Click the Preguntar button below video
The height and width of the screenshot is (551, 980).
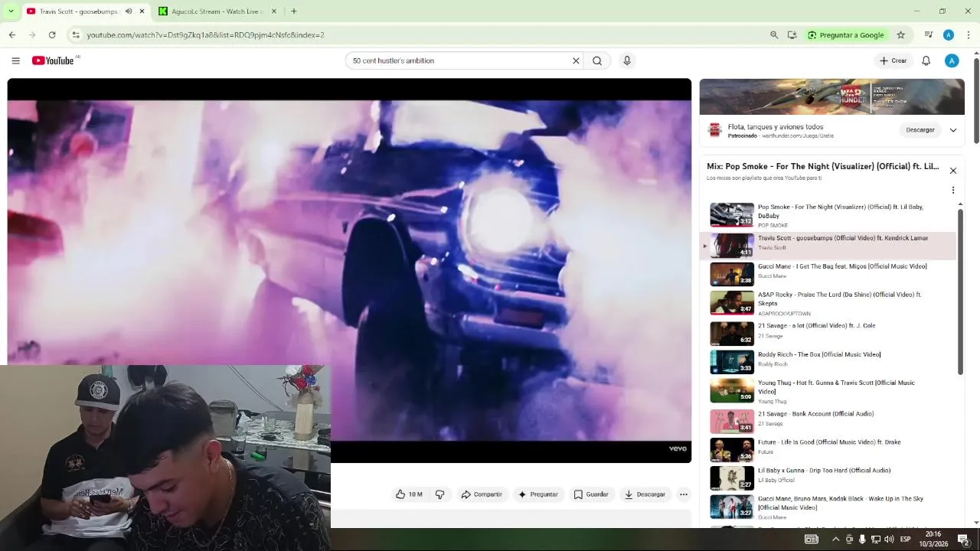click(538, 494)
